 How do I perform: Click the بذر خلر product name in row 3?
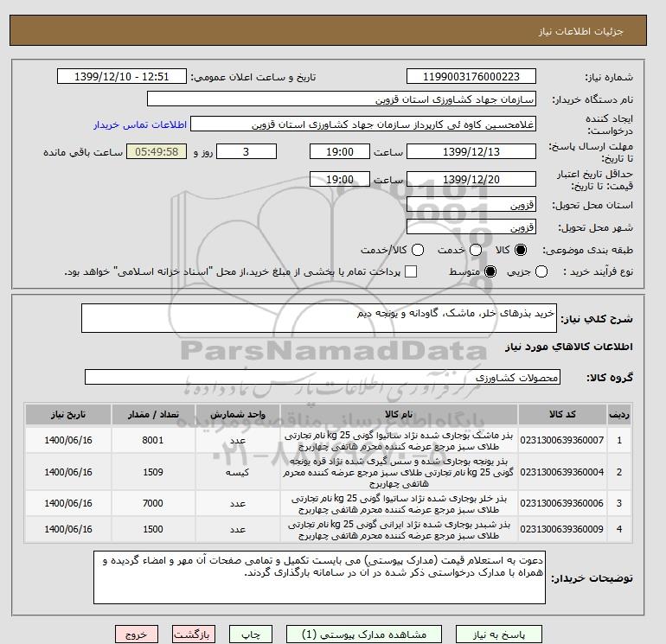point(399,503)
